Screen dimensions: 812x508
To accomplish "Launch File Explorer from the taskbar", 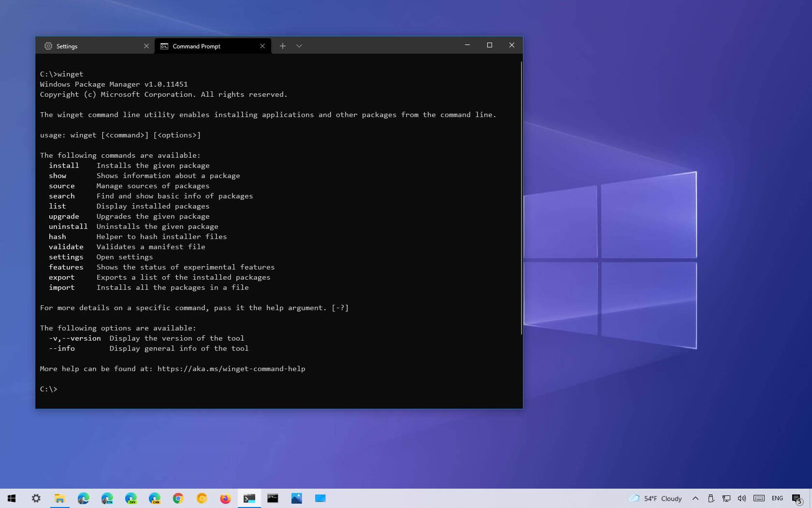I will point(60,498).
